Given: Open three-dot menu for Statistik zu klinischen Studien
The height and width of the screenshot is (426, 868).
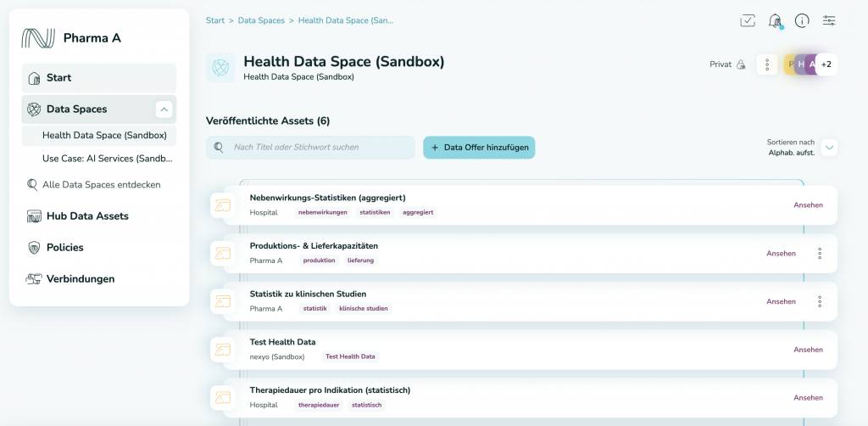Looking at the screenshot, I should pyautogui.click(x=820, y=301).
